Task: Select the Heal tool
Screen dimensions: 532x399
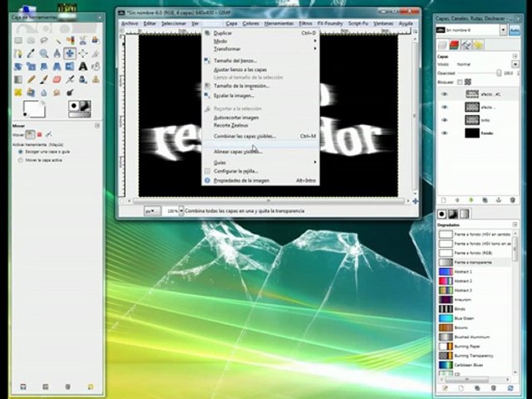Action: click(18, 93)
